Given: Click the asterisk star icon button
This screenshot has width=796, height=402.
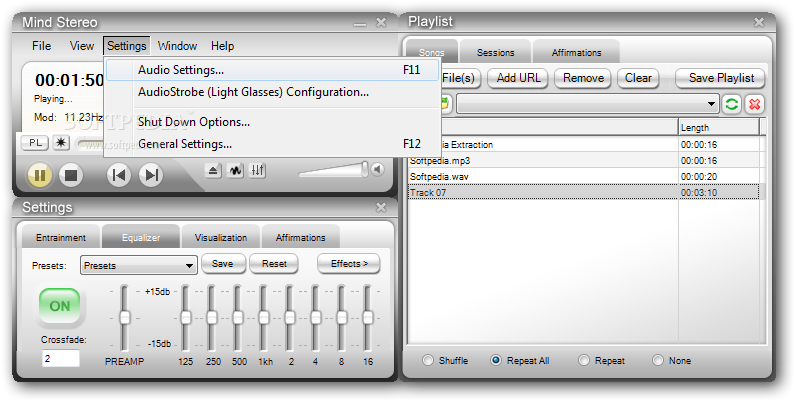Looking at the screenshot, I should tap(60, 143).
